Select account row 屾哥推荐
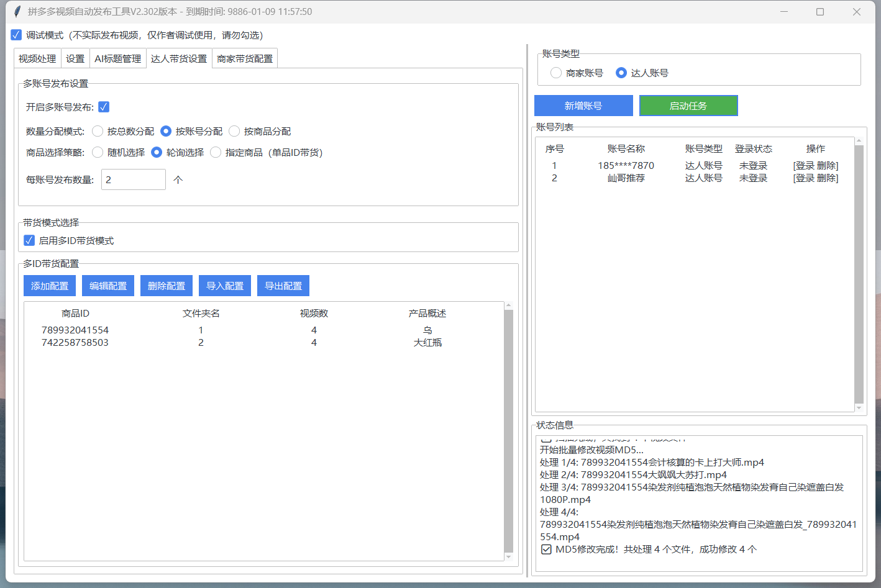Viewport: 881px width, 588px height. pos(695,178)
